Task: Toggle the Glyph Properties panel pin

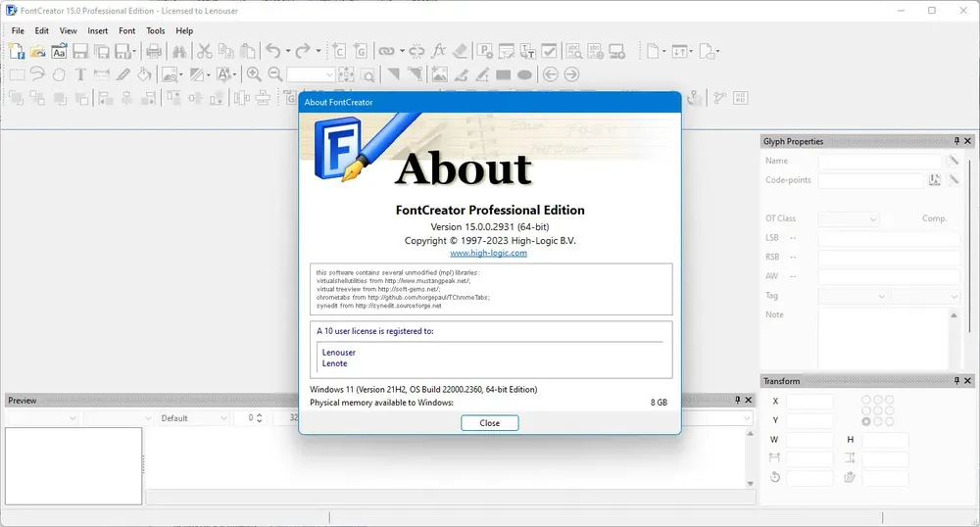Action: [x=956, y=141]
